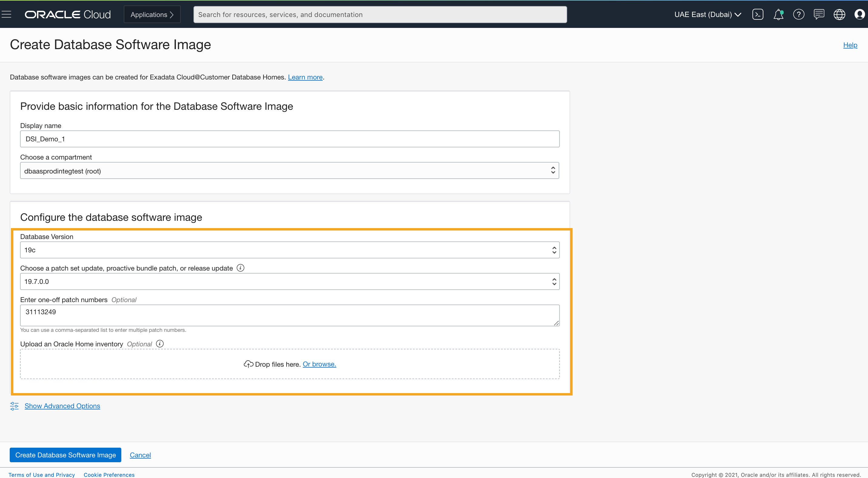The height and width of the screenshot is (478, 868).
Task: Click the globe language icon
Action: point(839,15)
